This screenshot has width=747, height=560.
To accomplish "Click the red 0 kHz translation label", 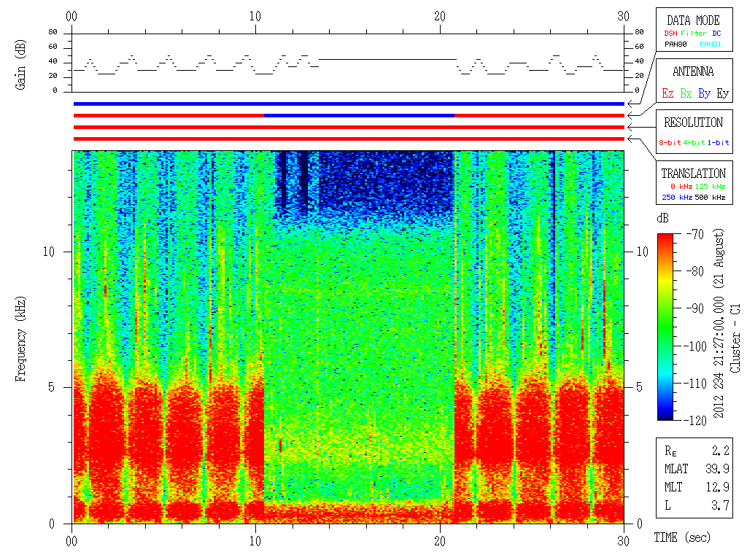I will 681,186.
